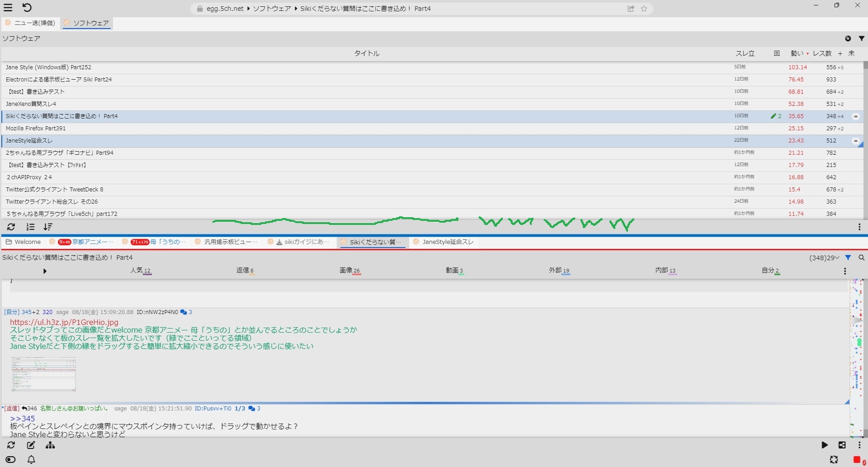Filter posts by 返信 8

(x=245, y=271)
